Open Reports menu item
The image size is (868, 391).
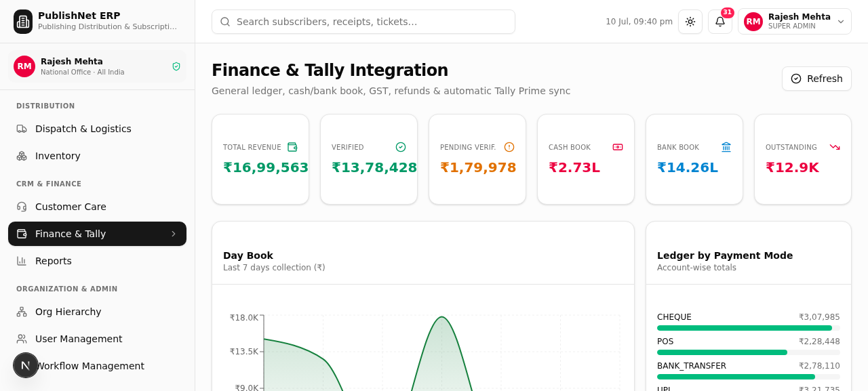coord(97,261)
